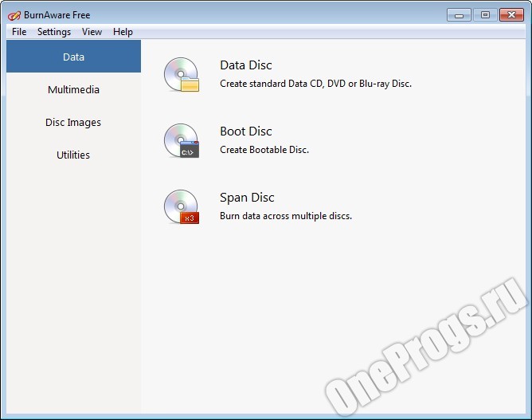
Task: Open the View menu
Action: (x=92, y=32)
